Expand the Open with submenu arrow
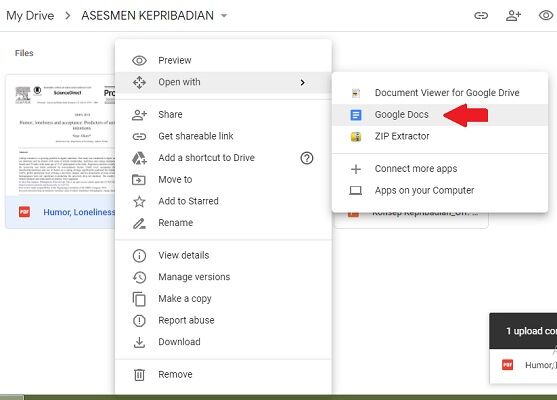Viewport: 557px width, 400px height. [302, 82]
